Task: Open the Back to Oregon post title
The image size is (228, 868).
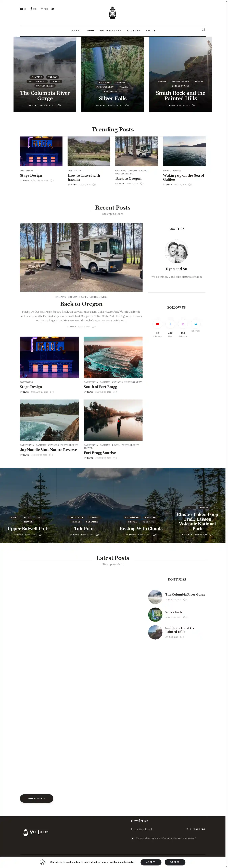Action: point(81,304)
